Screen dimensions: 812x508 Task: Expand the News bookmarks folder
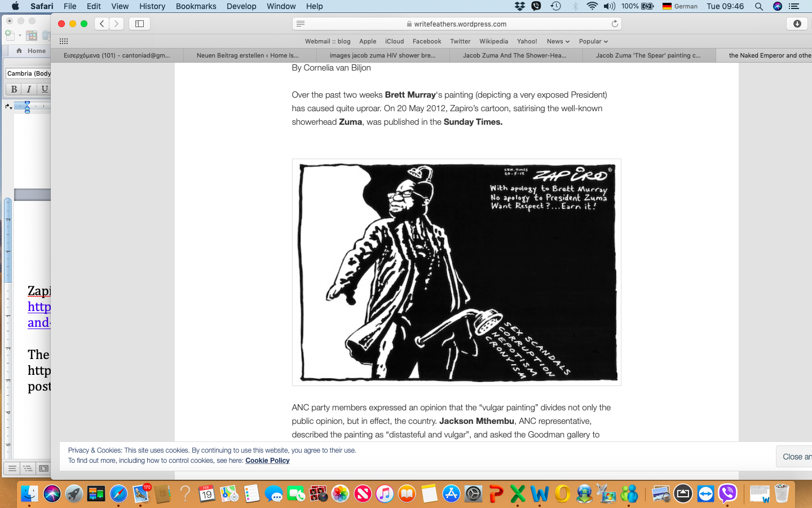[558, 41]
